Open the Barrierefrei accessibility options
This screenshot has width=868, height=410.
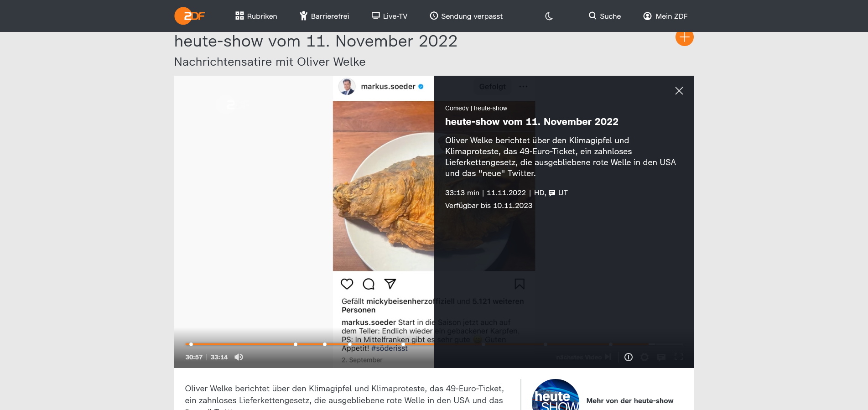pyautogui.click(x=324, y=16)
